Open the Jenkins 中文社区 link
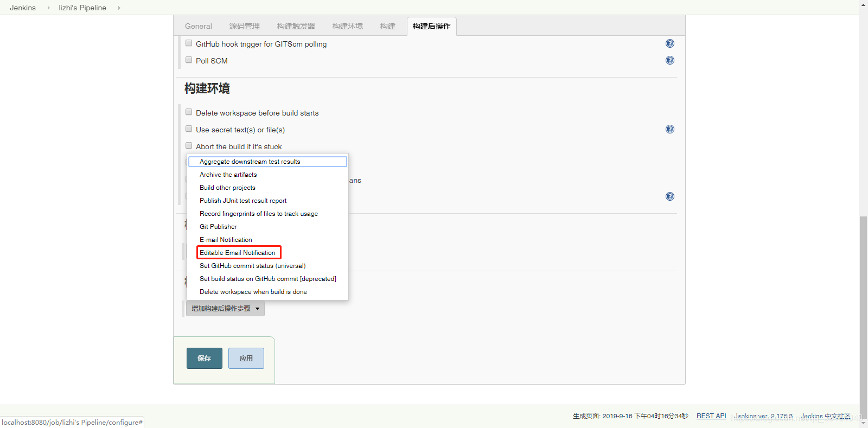Image resolution: width=868 pixels, height=428 pixels. click(826, 416)
